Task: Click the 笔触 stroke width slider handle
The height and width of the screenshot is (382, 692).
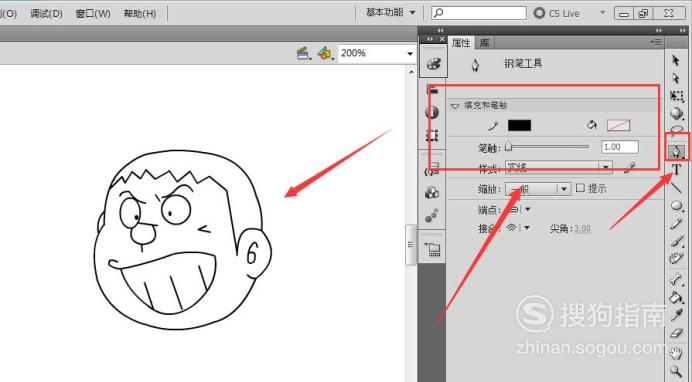Action: (508, 146)
